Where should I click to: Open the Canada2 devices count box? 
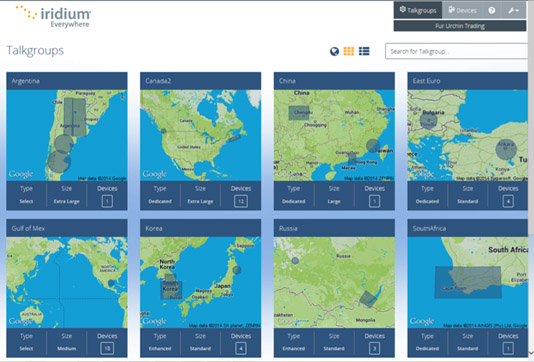coord(241,201)
